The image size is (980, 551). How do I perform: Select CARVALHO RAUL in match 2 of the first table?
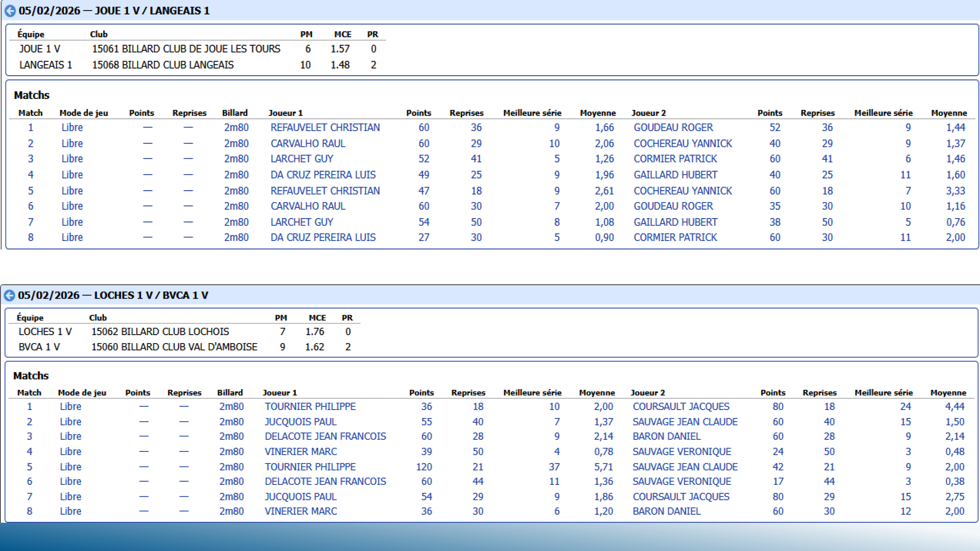[x=308, y=143]
